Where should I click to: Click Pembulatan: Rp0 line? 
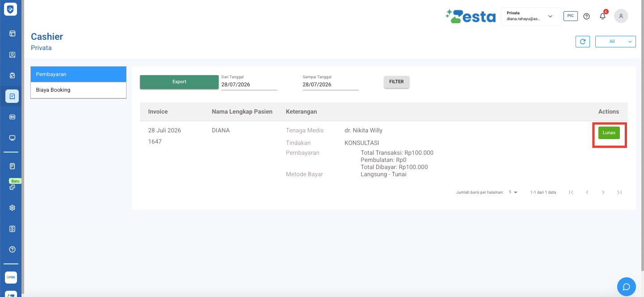click(384, 160)
